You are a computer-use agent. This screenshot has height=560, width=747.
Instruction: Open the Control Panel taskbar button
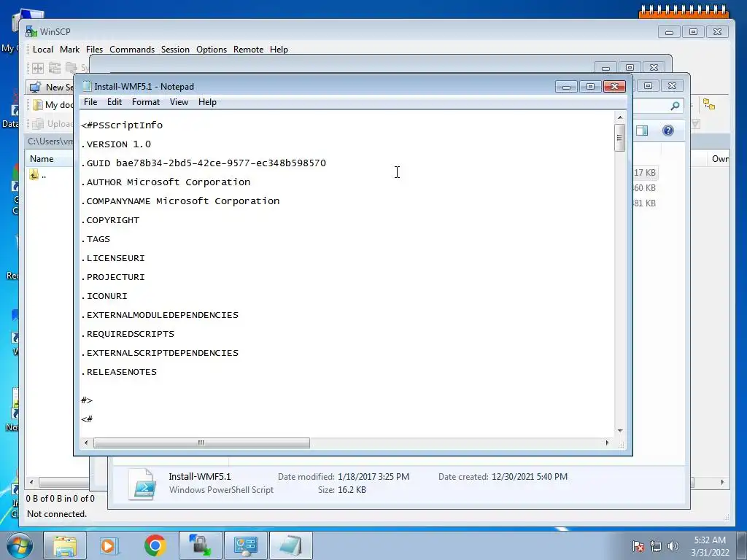click(245, 545)
